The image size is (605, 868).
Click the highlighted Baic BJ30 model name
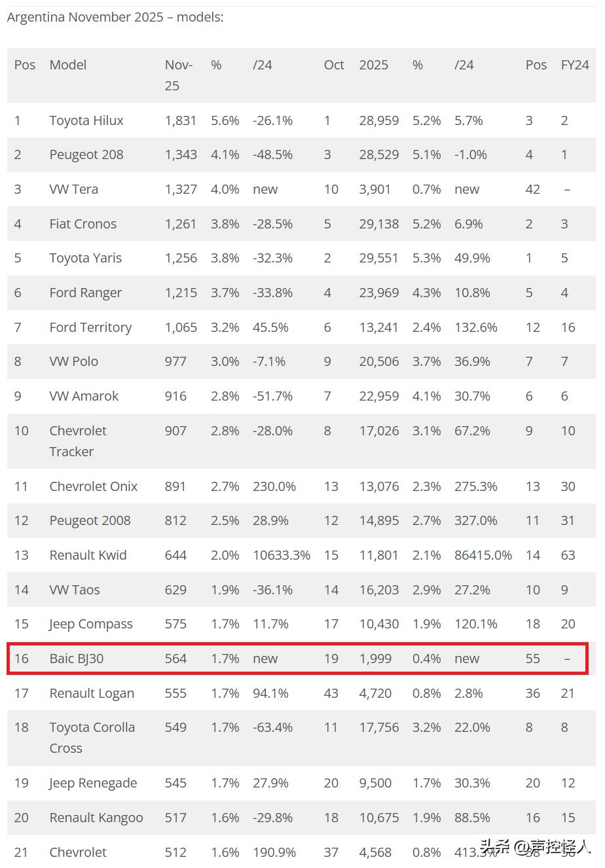tap(77, 659)
